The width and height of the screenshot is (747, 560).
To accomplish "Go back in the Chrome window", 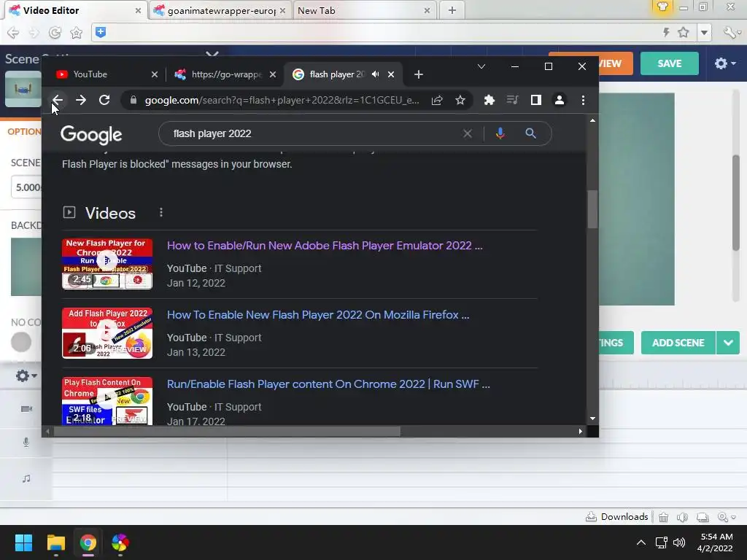I will 58,100.
